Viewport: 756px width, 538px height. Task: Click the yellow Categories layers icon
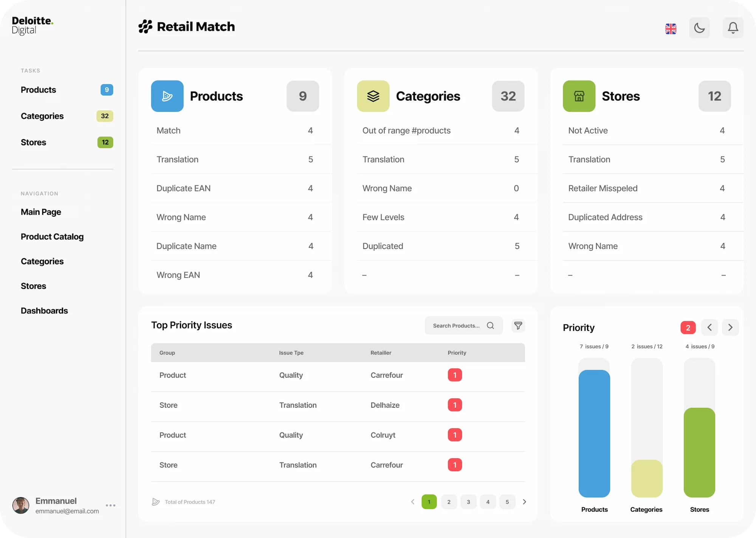[373, 96]
